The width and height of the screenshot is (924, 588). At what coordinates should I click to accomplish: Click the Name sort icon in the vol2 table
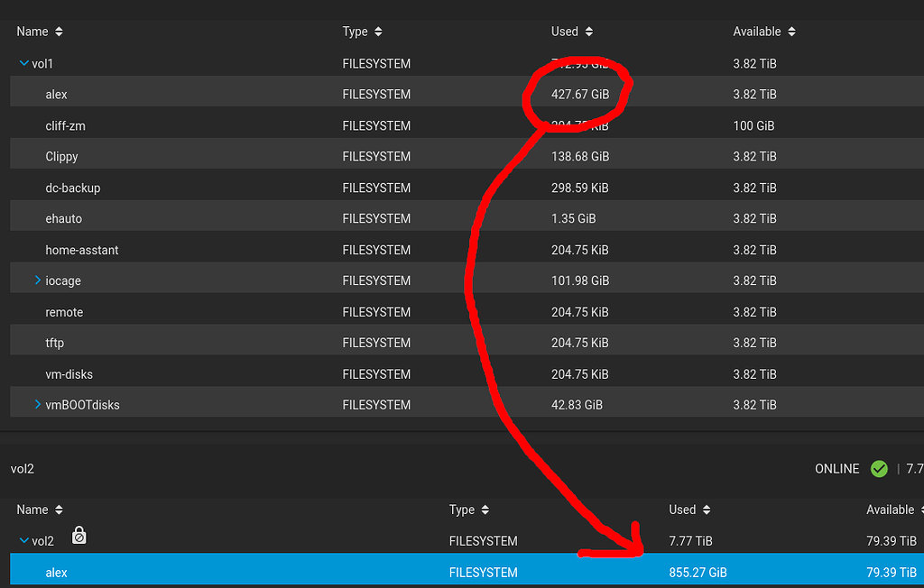59,510
